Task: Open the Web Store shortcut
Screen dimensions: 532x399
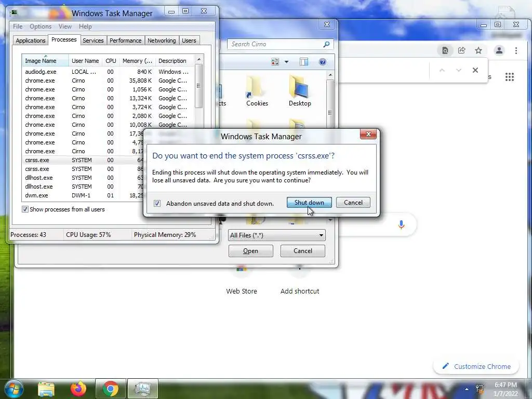Action: click(241, 281)
